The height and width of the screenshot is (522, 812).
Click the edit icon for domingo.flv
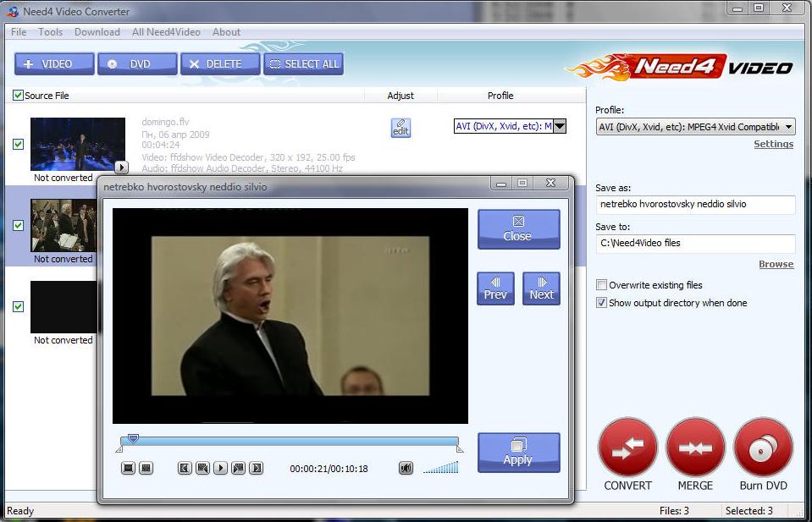point(400,127)
